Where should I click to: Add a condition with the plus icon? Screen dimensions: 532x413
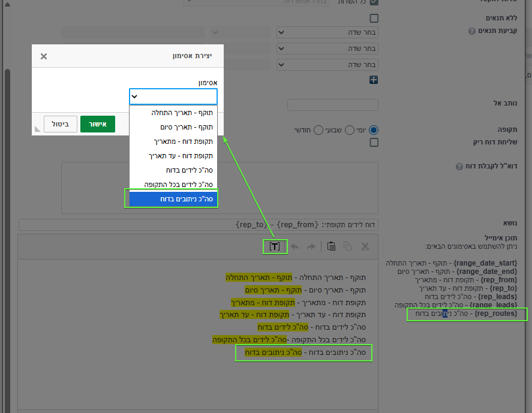point(374,80)
